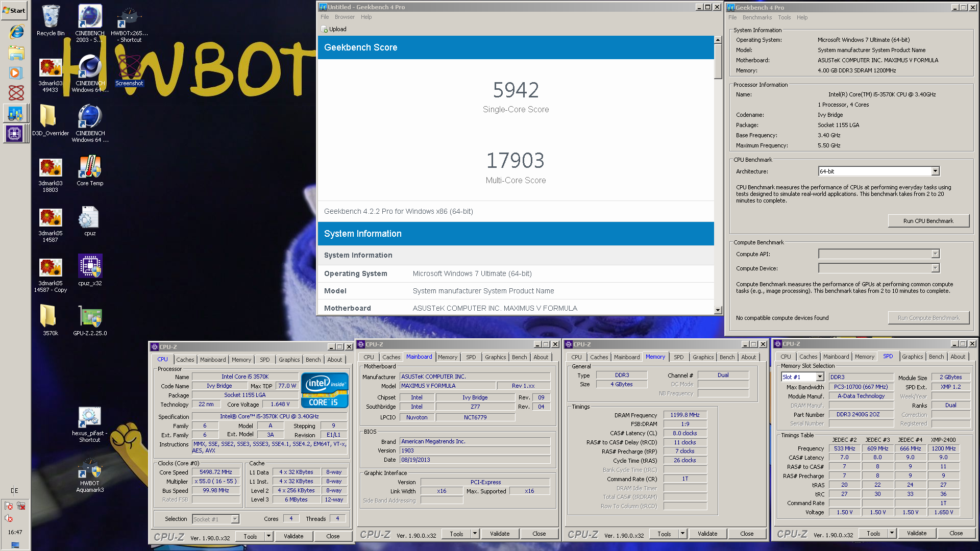Switch to Caches tab in CPU-Z CPU window

pyautogui.click(x=185, y=360)
